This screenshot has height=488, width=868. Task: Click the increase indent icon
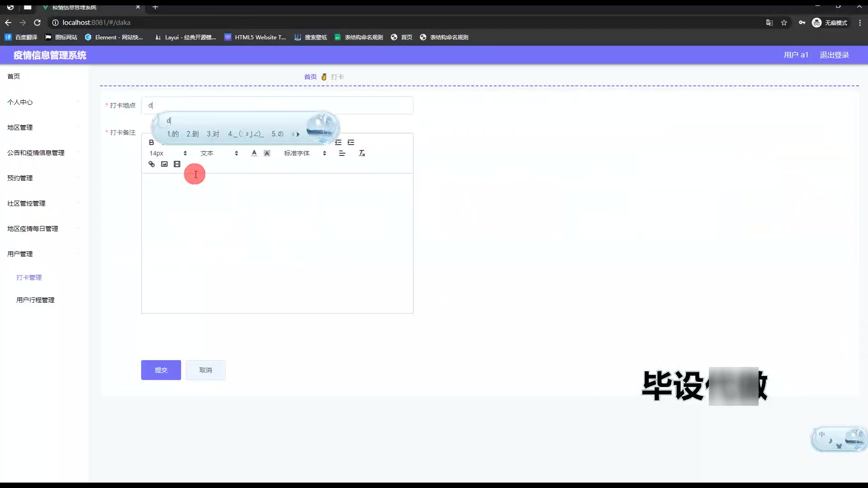tap(351, 142)
